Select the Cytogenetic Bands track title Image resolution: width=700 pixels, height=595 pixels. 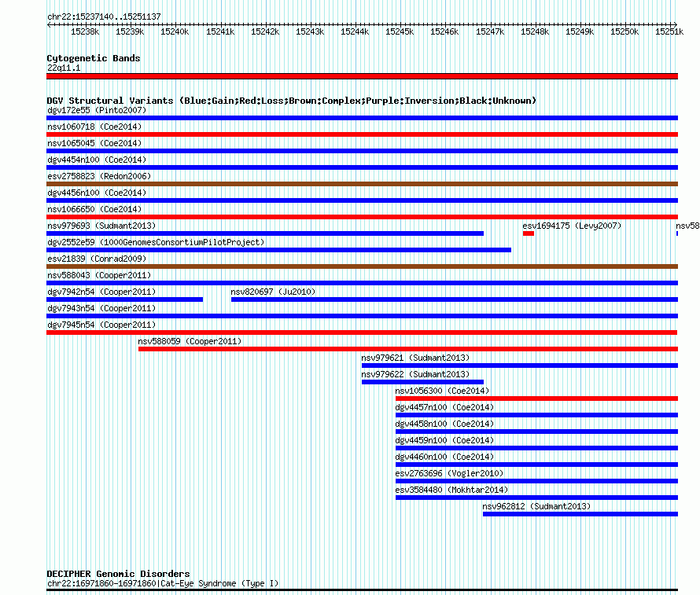tap(94, 58)
